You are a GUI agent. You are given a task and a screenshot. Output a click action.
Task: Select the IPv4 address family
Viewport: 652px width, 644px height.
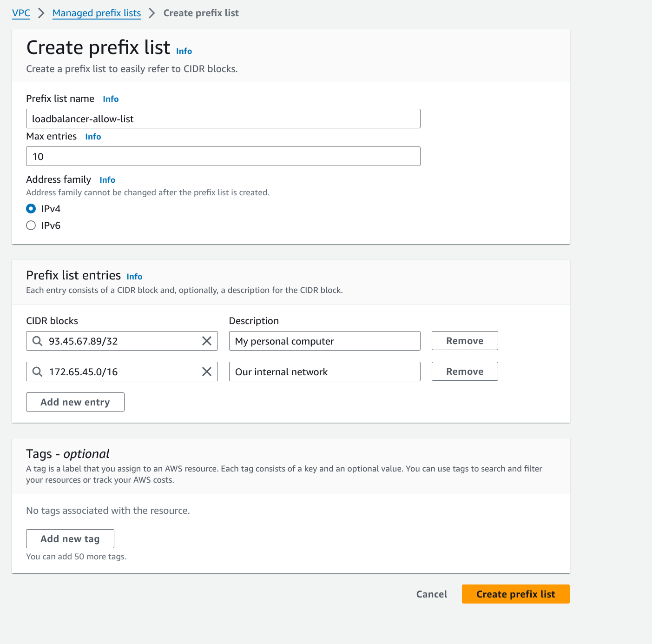(x=31, y=209)
